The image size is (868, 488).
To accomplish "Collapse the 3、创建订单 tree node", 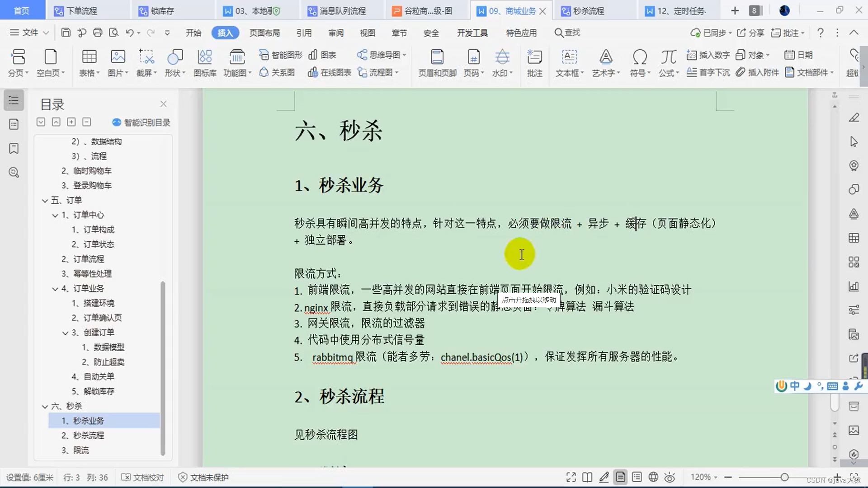I will pyautogui.click(x=65, y=333).
